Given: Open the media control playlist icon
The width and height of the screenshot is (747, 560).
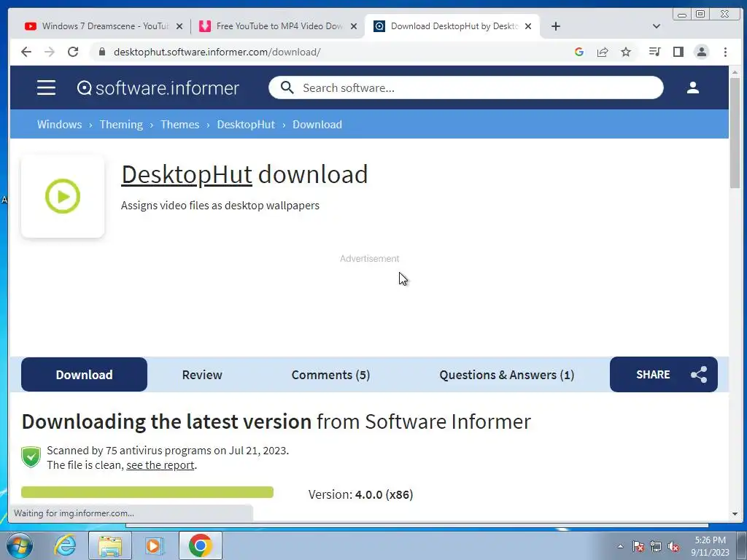Looking at the screenshot, I should tap(654, 52).
